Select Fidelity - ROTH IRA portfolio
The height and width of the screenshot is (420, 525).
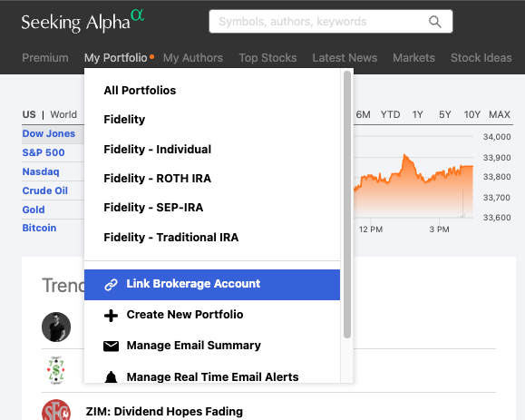158,178
